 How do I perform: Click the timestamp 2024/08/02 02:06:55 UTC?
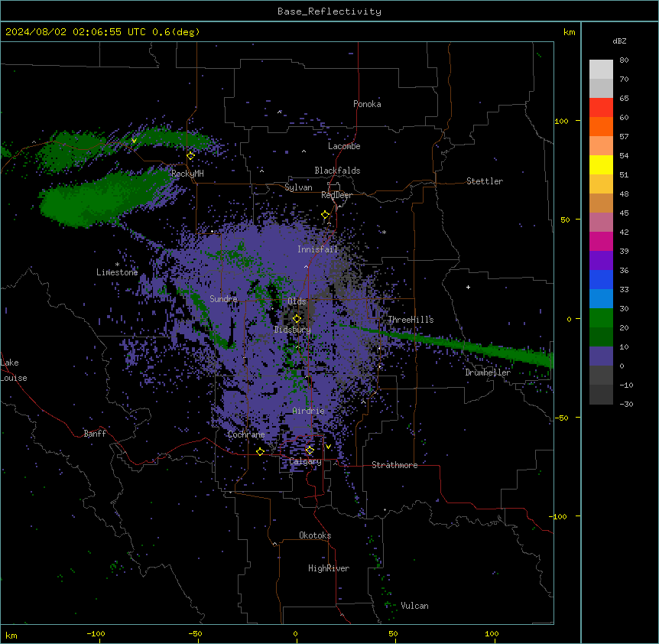(75, 32)
